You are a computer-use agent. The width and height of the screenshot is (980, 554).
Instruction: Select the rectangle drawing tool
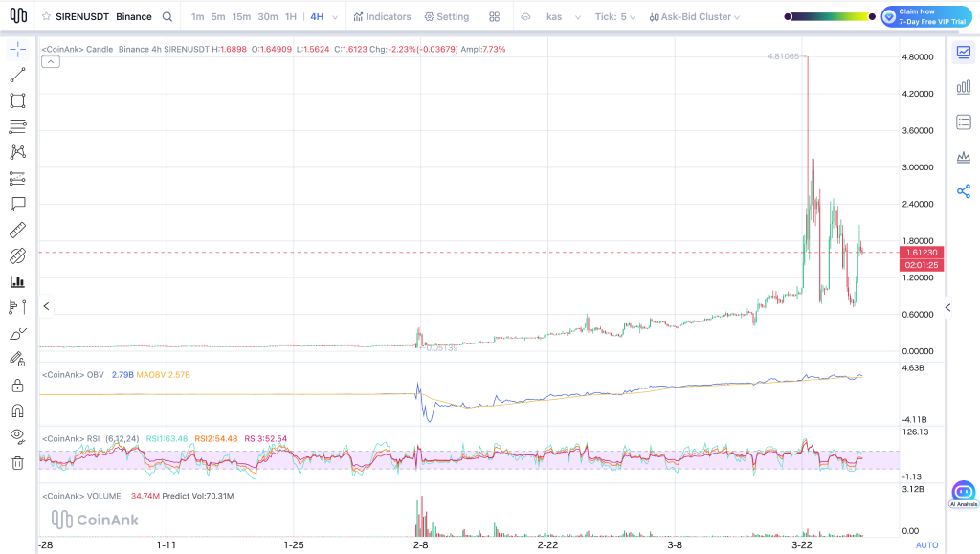[15, 100]
